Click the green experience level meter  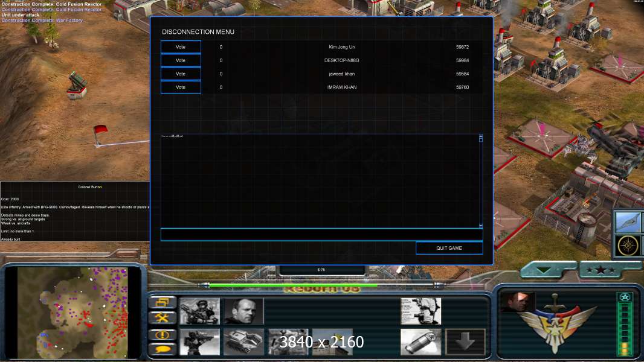625,329
